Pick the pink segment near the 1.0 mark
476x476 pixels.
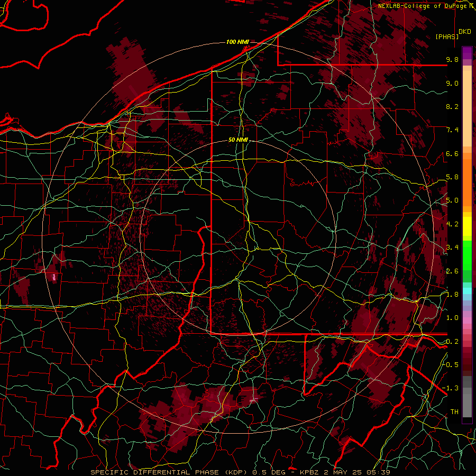click(467, 320)
